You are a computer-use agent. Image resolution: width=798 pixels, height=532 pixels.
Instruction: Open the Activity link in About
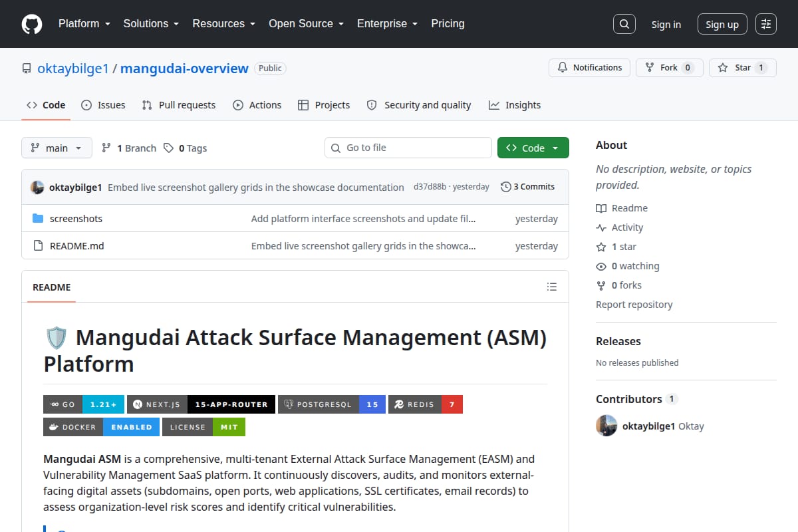point(620,227)
